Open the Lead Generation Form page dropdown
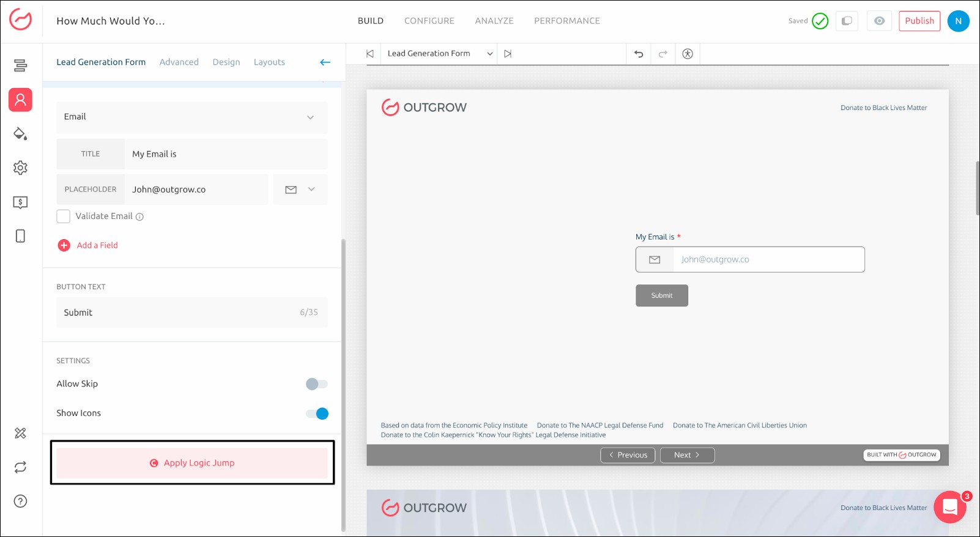 tap(439, 54)
